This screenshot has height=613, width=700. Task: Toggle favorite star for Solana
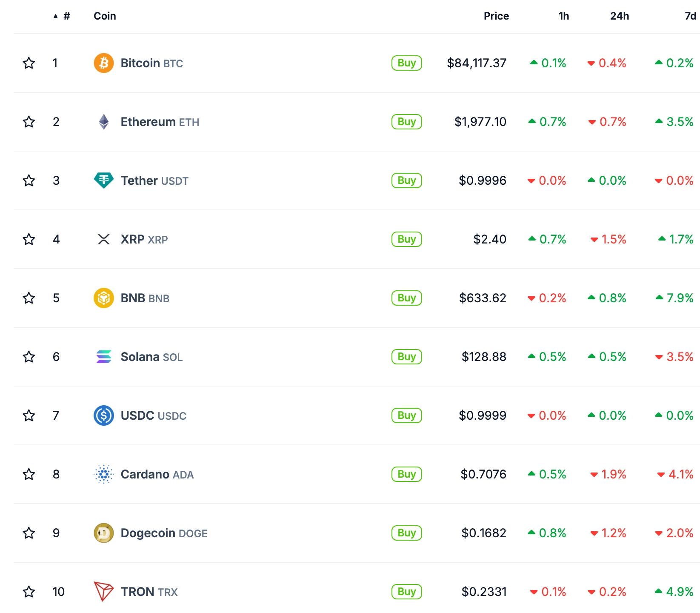(29, 357)
